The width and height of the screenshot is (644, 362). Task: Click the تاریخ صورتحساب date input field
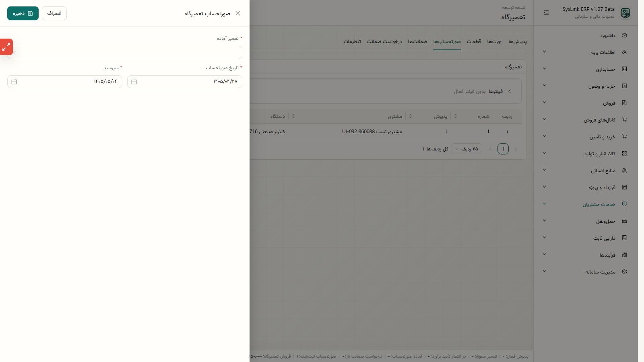[x=185, y=82]
